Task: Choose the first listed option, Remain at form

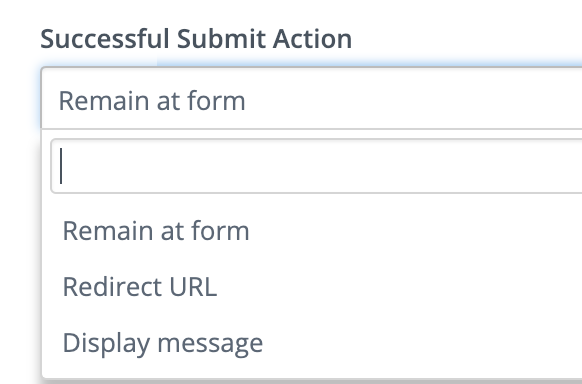Action: [x=312, y=230]
